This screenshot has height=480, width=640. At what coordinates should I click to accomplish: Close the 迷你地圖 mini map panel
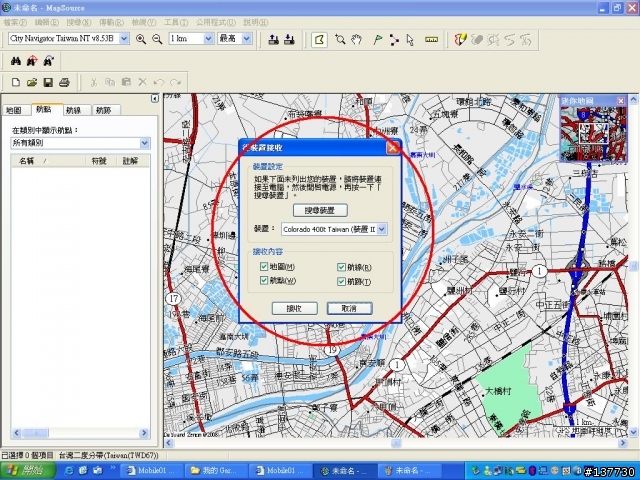pyautogui.click(x=620, y=101)
